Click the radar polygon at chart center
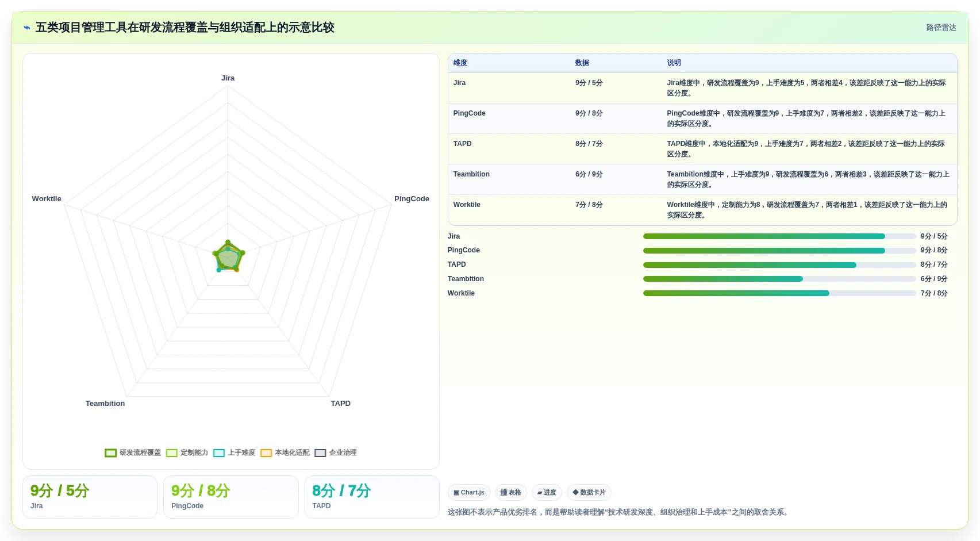The height and width of the screenshot is (541, 980). click(x=228, y=256)
